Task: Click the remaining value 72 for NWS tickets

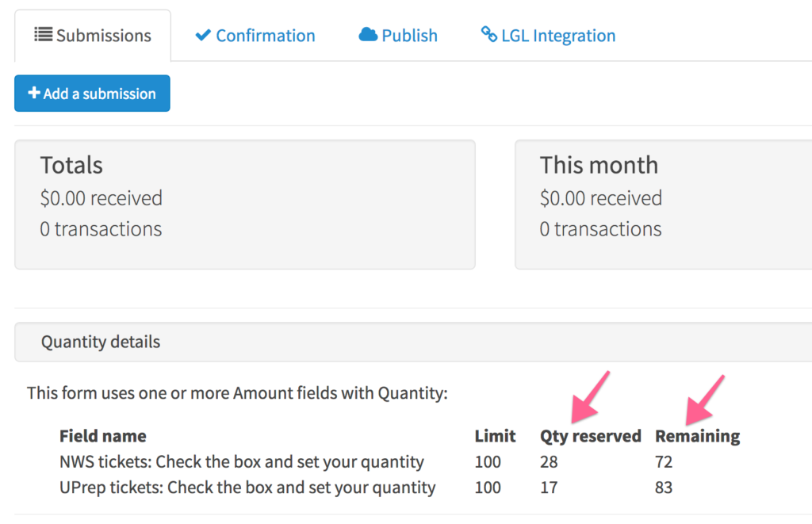Action: click(x=664, y=461)
